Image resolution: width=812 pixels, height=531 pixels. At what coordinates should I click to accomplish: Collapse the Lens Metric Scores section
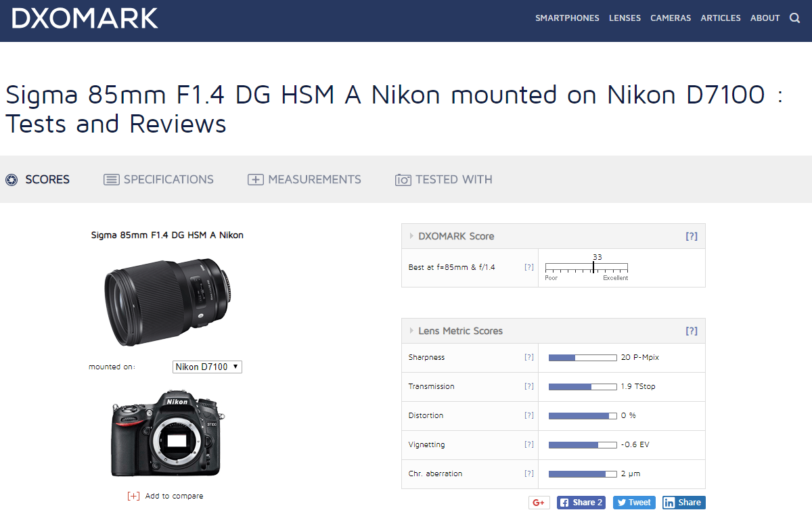pos(411,331)
